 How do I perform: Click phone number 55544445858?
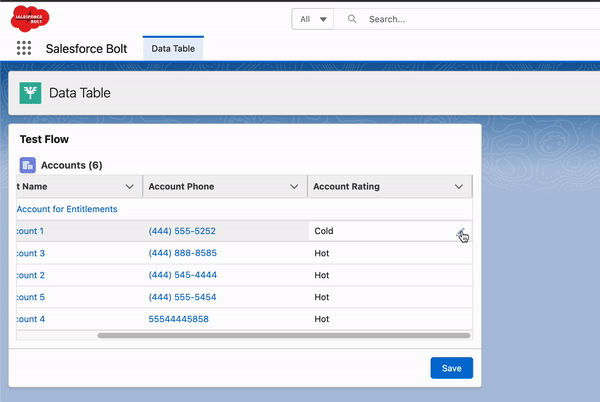[178, 319]
